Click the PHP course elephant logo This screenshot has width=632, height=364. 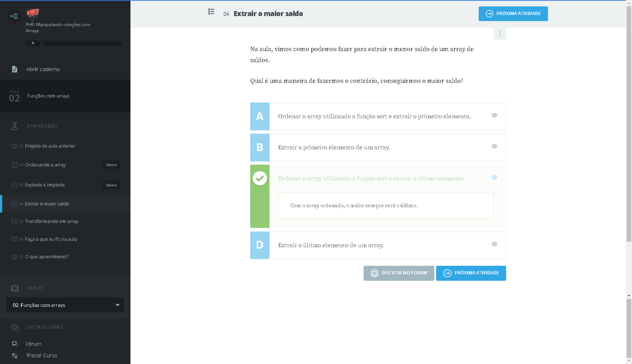33,14
